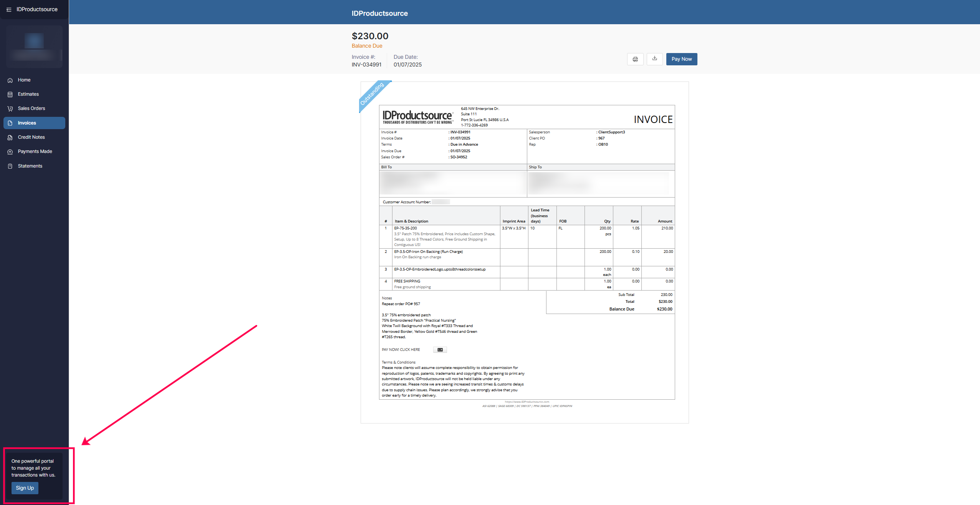980x505 pixels.
Task: Click the IDProductsource top header title
Action: coord(380,13)
